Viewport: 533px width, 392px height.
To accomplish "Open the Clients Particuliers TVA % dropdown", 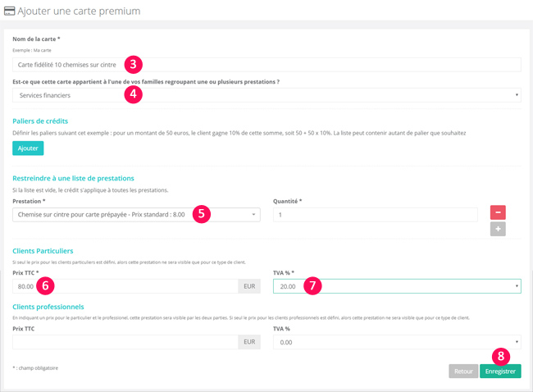I will click(x=396, y=286).
